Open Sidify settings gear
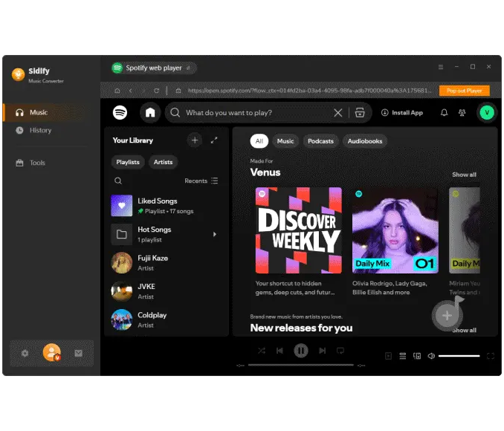504x431 pixels. tap(25, 354)
